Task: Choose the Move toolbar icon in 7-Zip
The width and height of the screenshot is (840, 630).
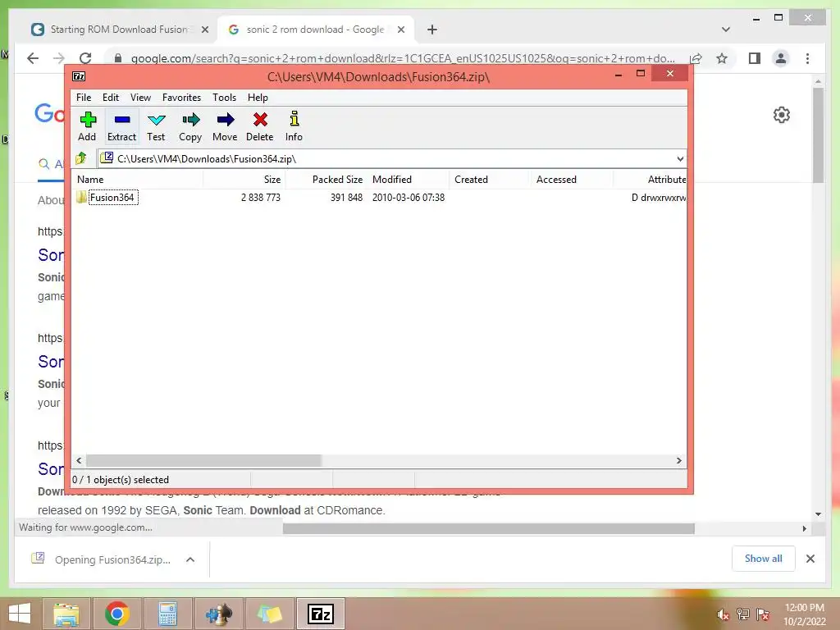Action: (x=225, y=126)
